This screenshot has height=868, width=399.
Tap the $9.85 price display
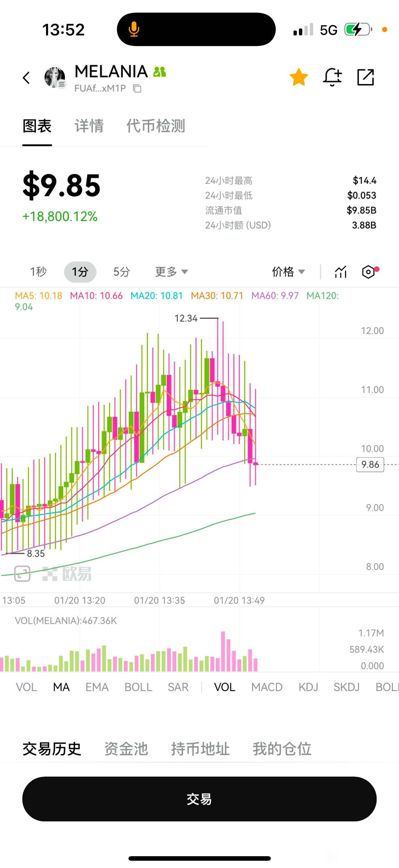click(x=61, y=185)
